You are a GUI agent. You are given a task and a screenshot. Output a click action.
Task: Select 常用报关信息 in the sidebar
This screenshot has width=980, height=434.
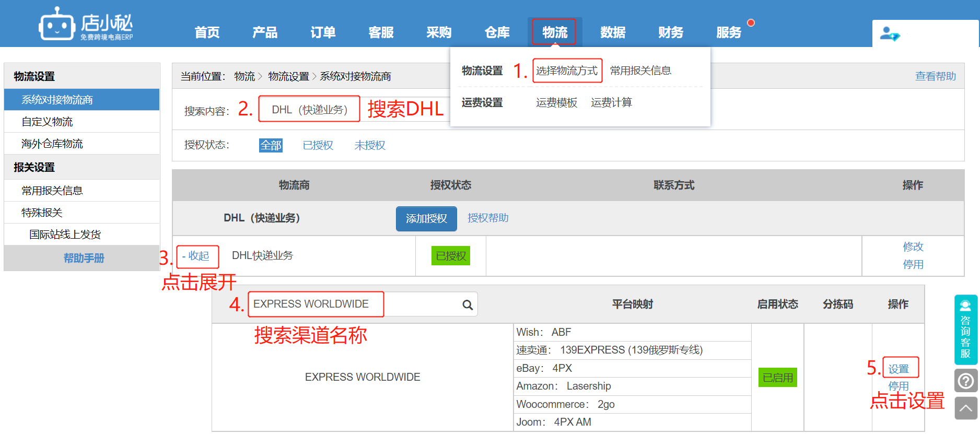(81, 191)
